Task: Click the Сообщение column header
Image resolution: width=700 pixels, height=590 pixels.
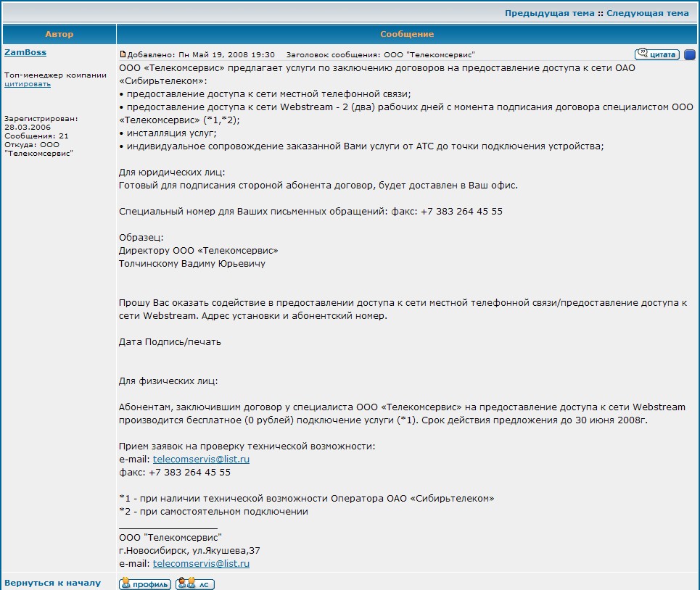Action: (x=407, y=34)
